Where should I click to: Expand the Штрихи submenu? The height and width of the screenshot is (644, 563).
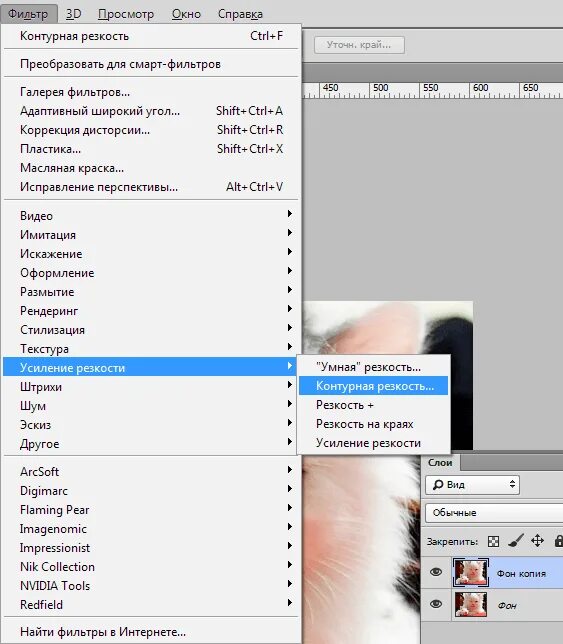coord(150,387)
